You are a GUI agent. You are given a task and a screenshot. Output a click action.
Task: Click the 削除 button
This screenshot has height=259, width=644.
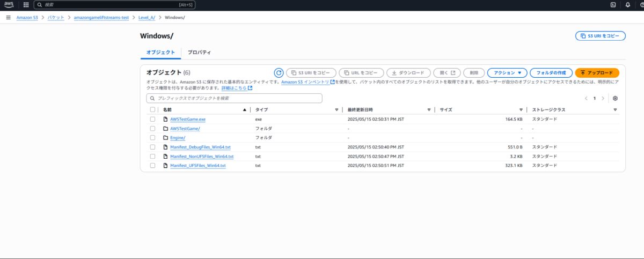click(474, 72)
